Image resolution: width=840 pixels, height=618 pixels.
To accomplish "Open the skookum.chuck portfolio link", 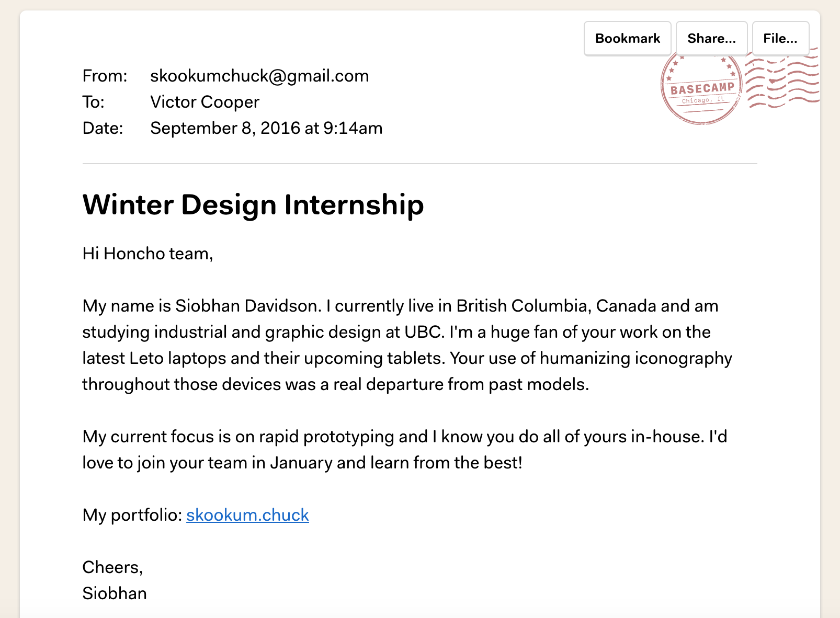I will (x=247, y=515).
